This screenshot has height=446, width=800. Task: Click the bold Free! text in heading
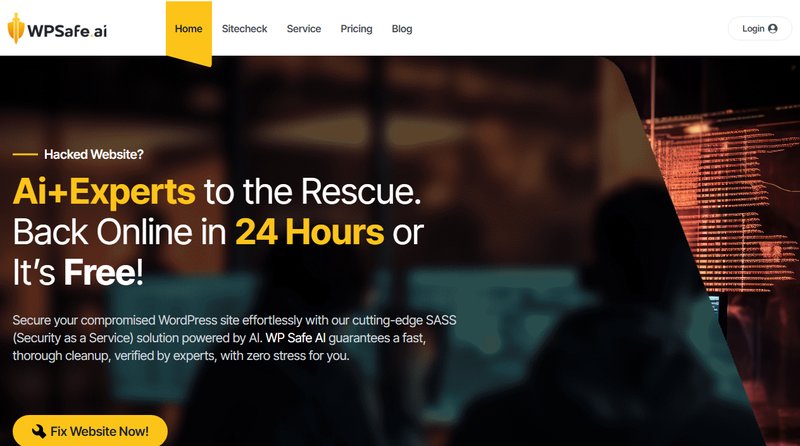103,272
